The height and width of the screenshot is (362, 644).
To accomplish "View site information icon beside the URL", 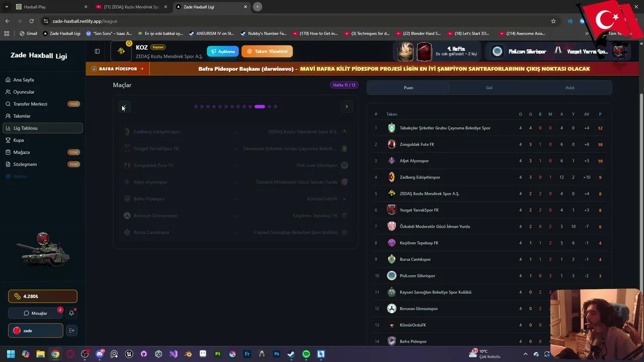I will pos(46,21).
